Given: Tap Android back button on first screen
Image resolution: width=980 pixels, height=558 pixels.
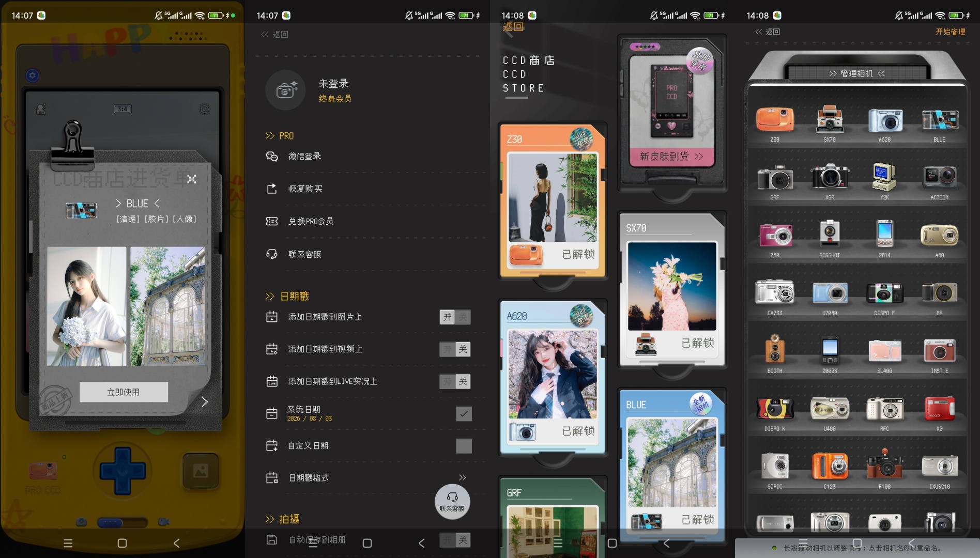Looking at the screenshot, I should point(177,543).
